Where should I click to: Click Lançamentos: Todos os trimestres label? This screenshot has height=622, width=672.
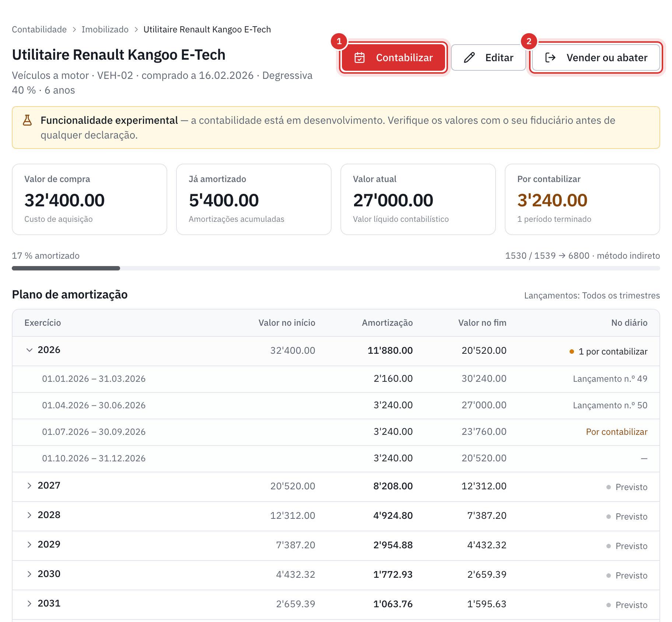tap(592, 296)
